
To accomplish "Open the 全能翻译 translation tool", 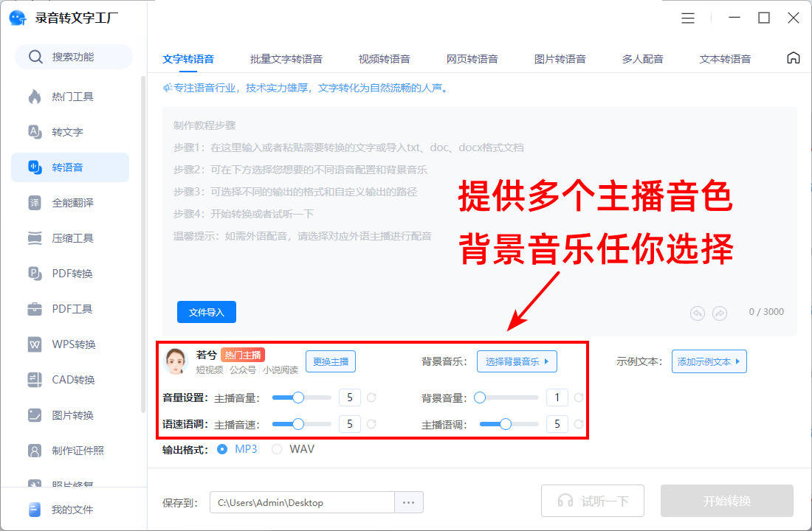I will (73, 202).
